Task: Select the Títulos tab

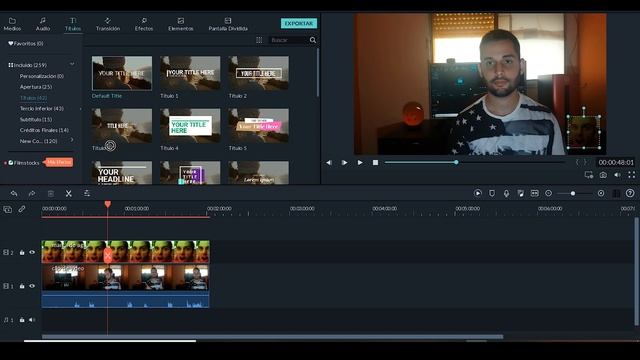Action: [x=73, y=24]
